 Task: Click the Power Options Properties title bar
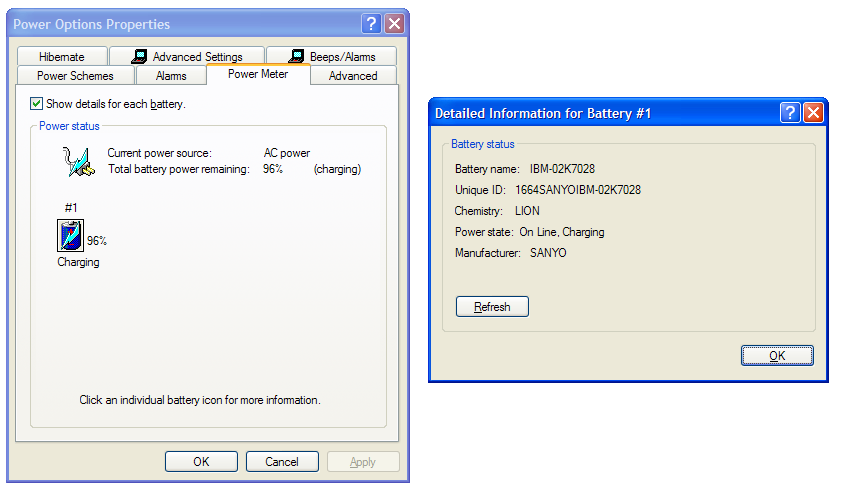(x=183, y=24)
